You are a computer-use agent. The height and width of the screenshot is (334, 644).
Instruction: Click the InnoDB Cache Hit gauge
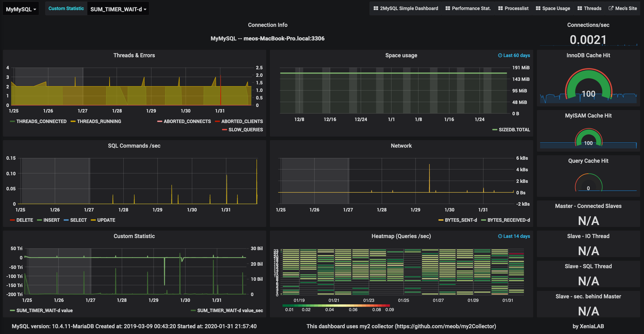588,84
